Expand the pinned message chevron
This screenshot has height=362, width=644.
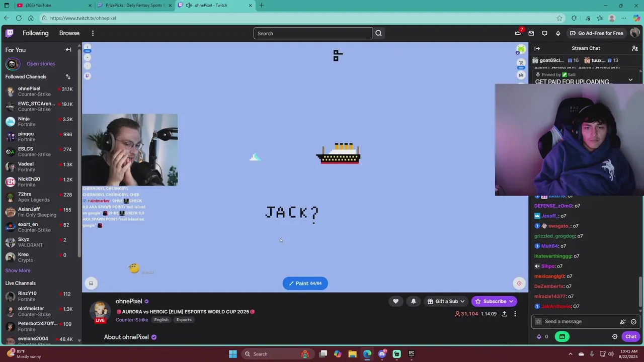pyautogui.click(x=630, y=80)
